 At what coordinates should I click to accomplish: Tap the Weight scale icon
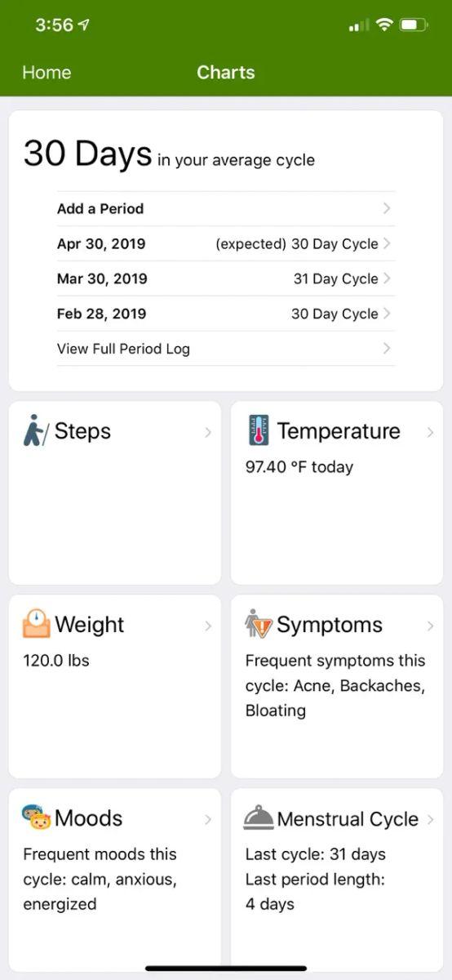pos(37,624)
